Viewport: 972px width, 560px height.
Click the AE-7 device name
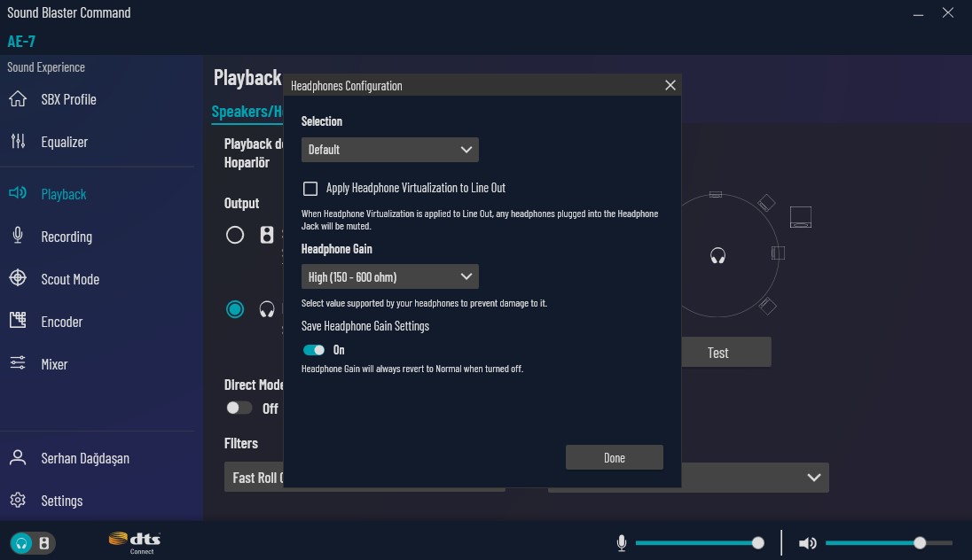pyautogui.click(x=21, y=42)
